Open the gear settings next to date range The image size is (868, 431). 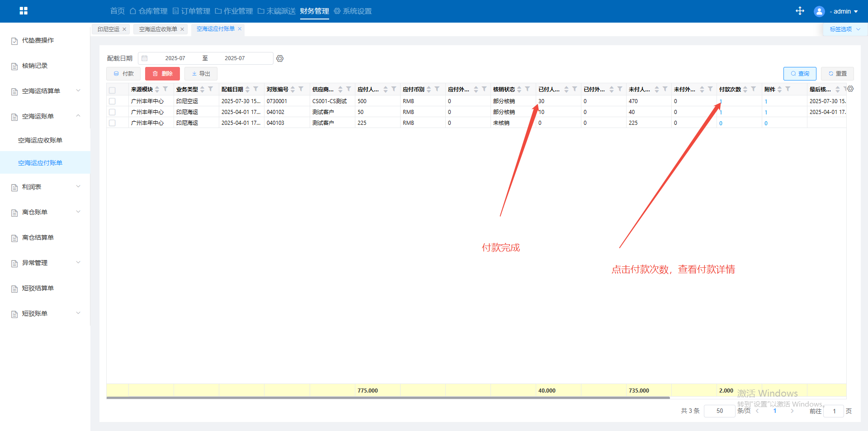(280, 59)
